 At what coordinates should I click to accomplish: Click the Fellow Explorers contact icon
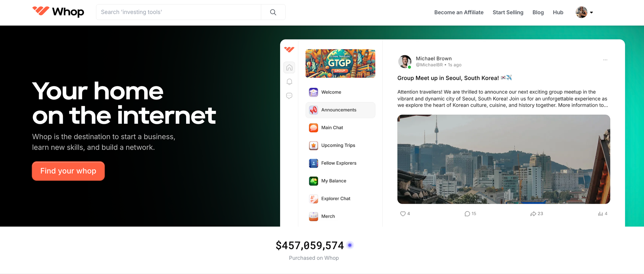(x=314, y=163)
